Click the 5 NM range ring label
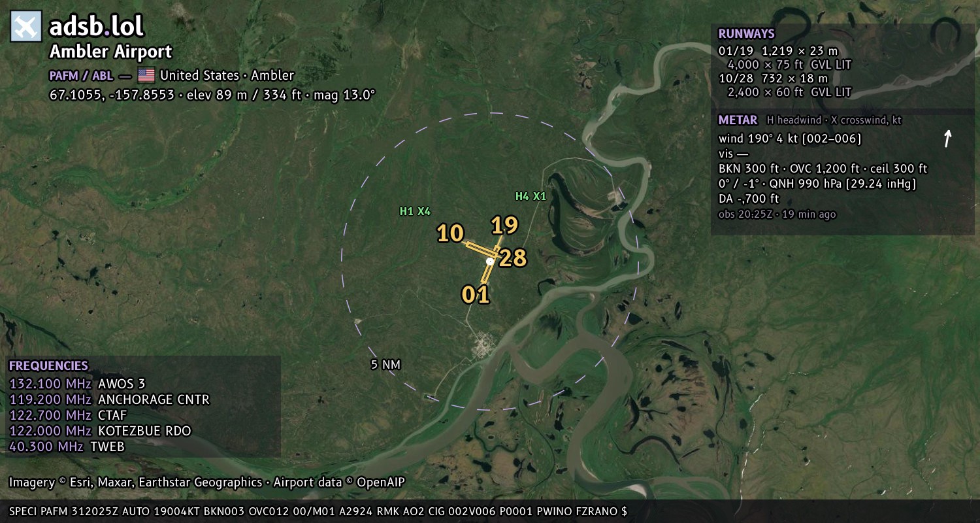The width and height of the screenshot is (980, 523). point(385,365)
